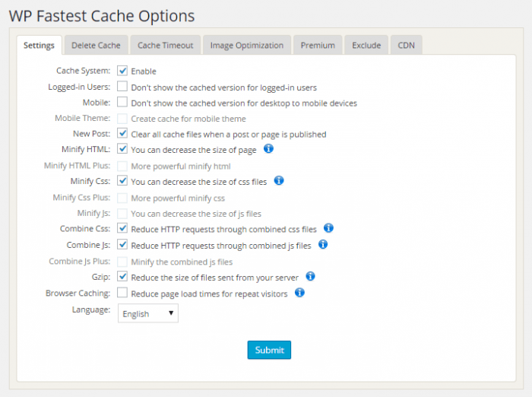
Task: Open info icon for Combine Js
Action: click(323, 244)
